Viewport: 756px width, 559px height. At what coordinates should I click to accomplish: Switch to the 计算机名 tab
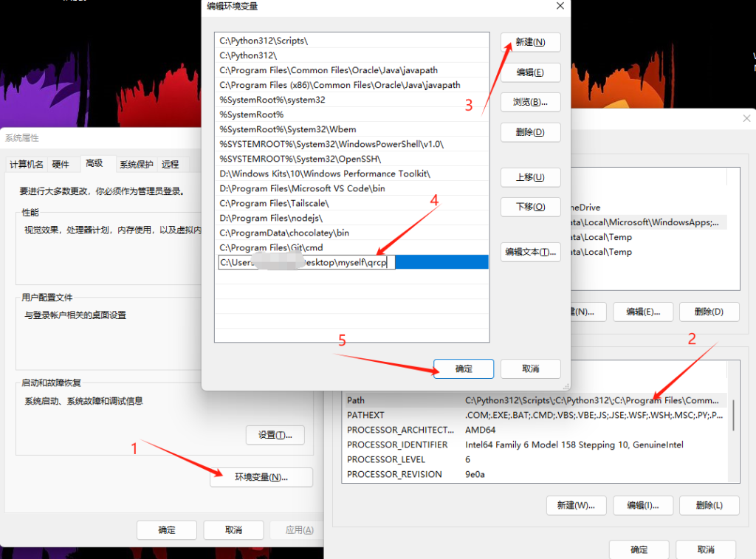[27, 164]
